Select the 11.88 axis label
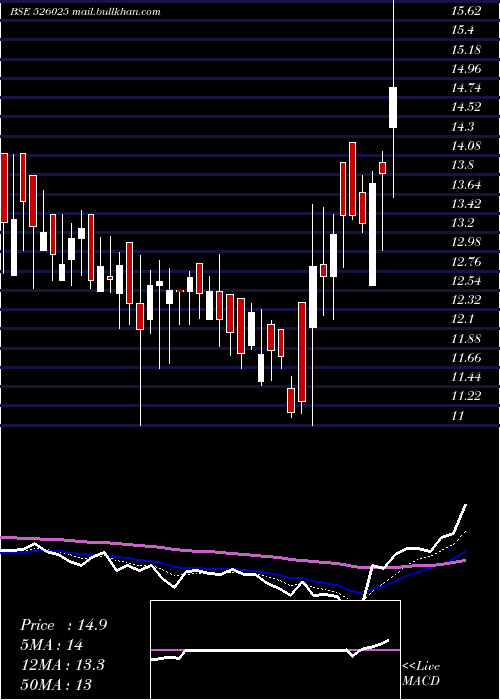The width and height of the screenshot is (500, 700). point(466,338)
